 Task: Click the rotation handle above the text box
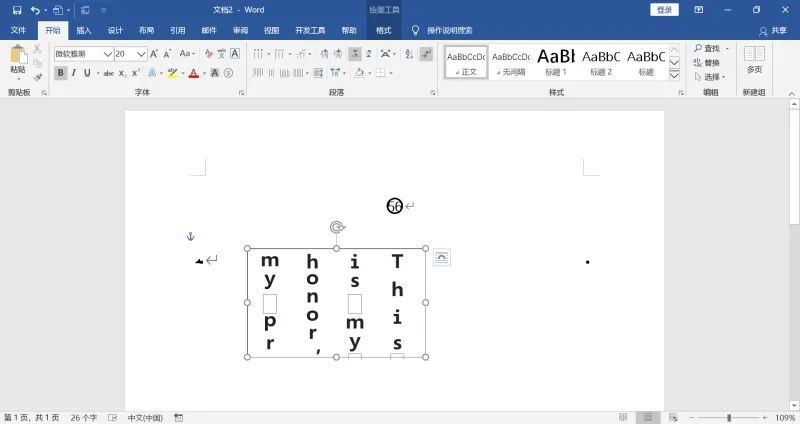tap(337, 227)
